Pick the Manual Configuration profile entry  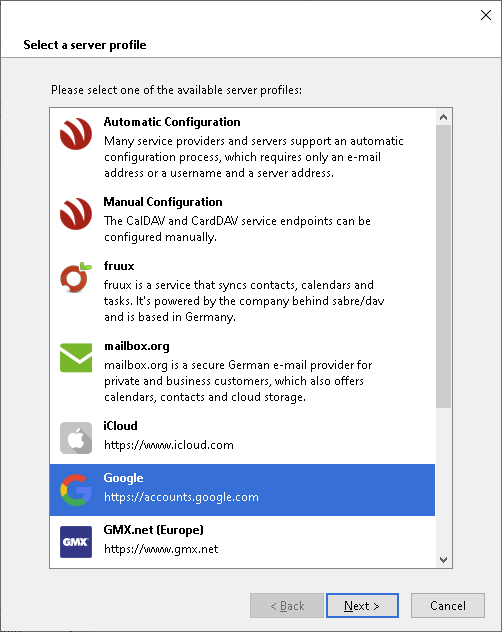click(242, 219)
